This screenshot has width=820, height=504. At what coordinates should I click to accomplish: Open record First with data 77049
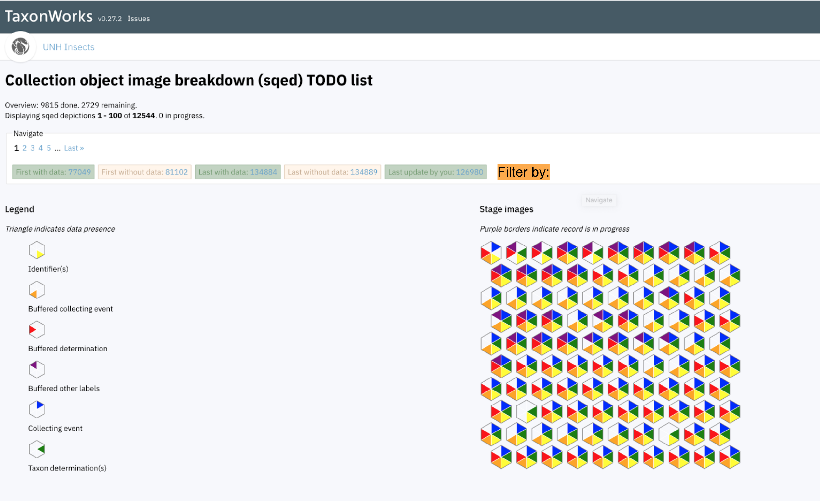pos(80,172)
